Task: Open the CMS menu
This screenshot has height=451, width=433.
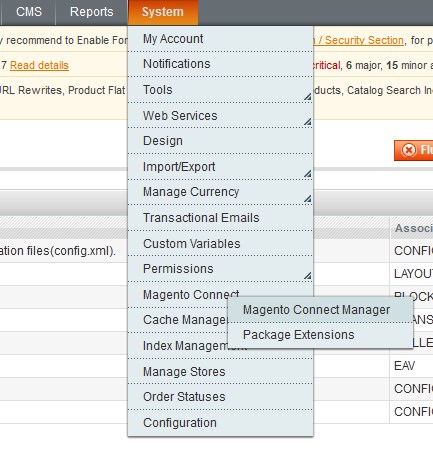Action: [29, 12]
